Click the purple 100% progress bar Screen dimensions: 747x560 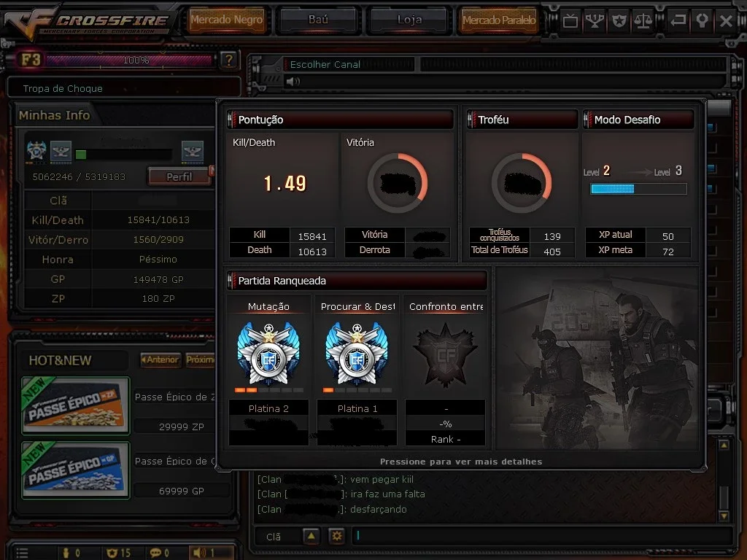[128, 60]
